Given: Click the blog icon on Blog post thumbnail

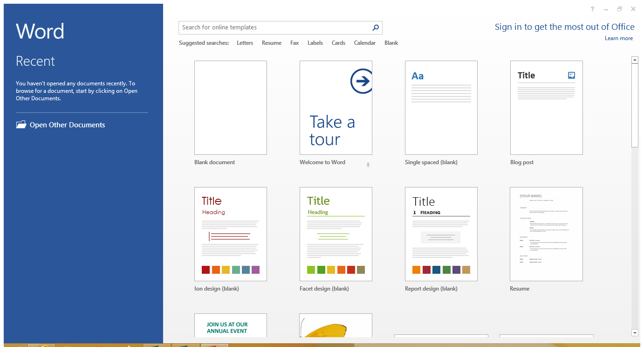Looking at the screenshot, I should click(572, 75).
